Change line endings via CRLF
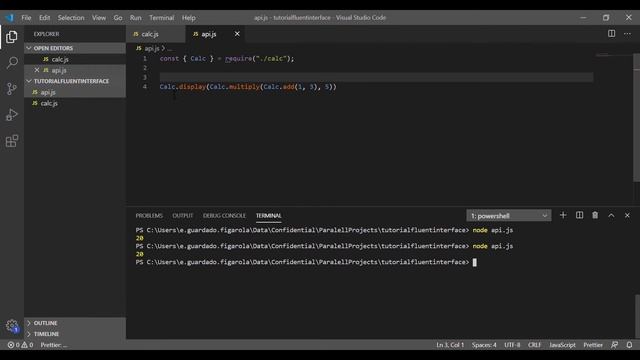The width and height of the screenshot is (640, 360). coord(534,345)
